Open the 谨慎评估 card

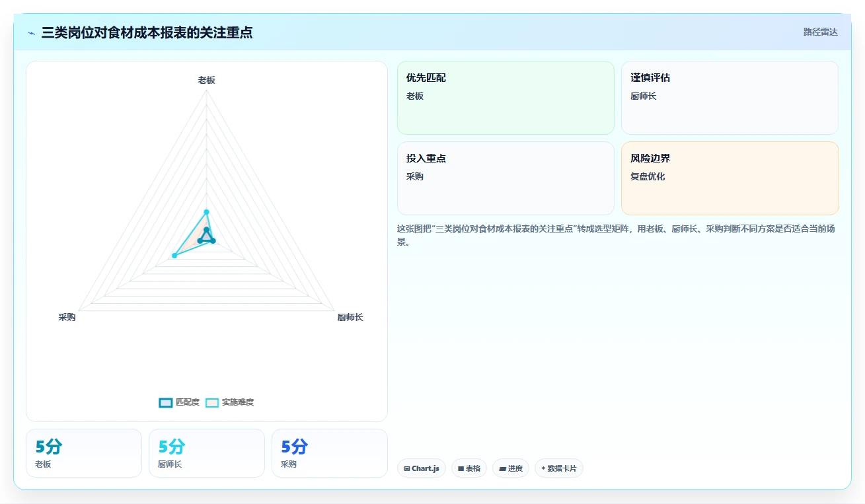[730, 98]
